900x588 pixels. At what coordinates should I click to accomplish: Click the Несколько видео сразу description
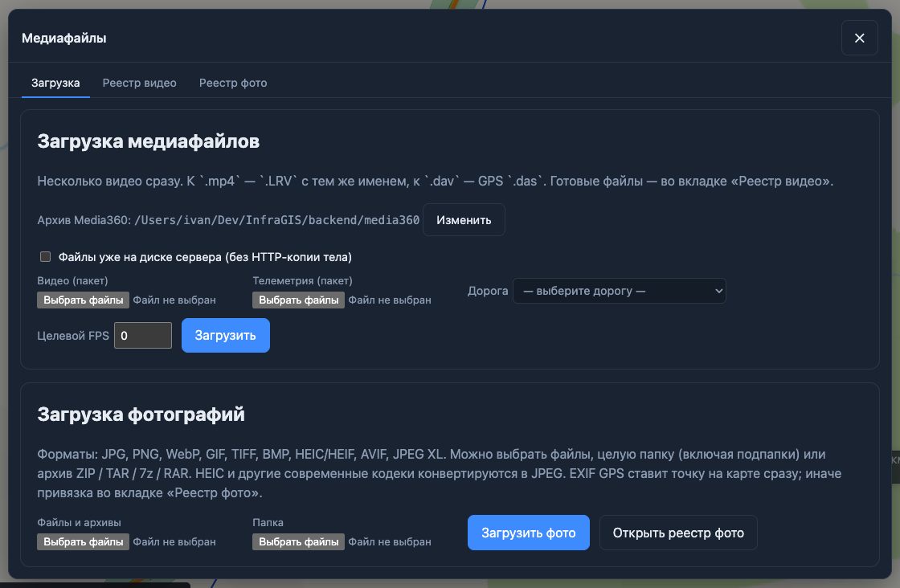point(435,182)
